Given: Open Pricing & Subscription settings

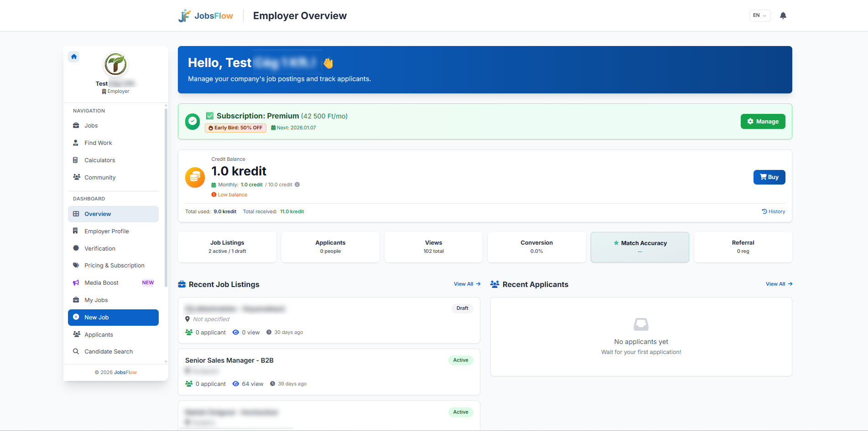Looking at the screenshot, I should click(114, 265).
